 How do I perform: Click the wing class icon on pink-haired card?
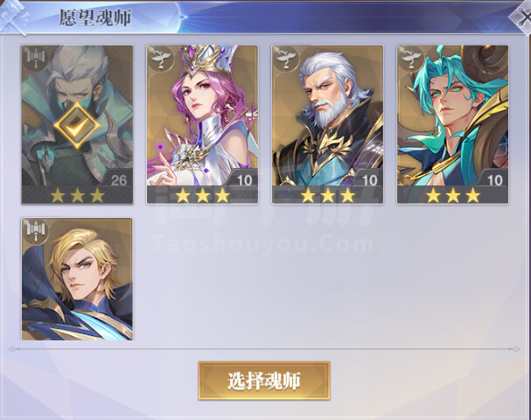(x=160, y=58)
